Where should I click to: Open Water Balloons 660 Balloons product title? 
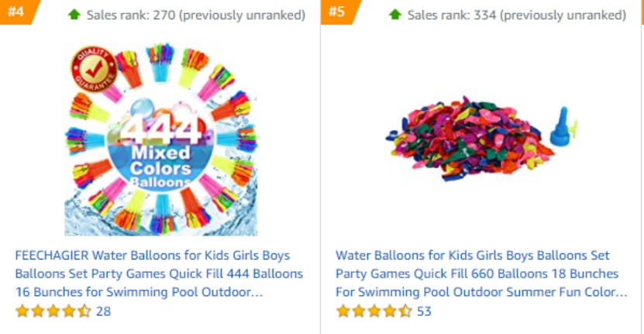[481, 274]
